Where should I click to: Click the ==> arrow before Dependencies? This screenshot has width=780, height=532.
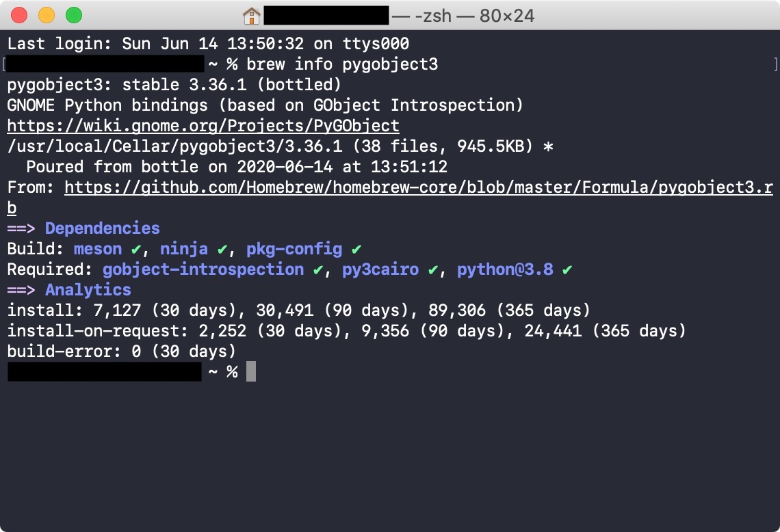pos(21,228)
